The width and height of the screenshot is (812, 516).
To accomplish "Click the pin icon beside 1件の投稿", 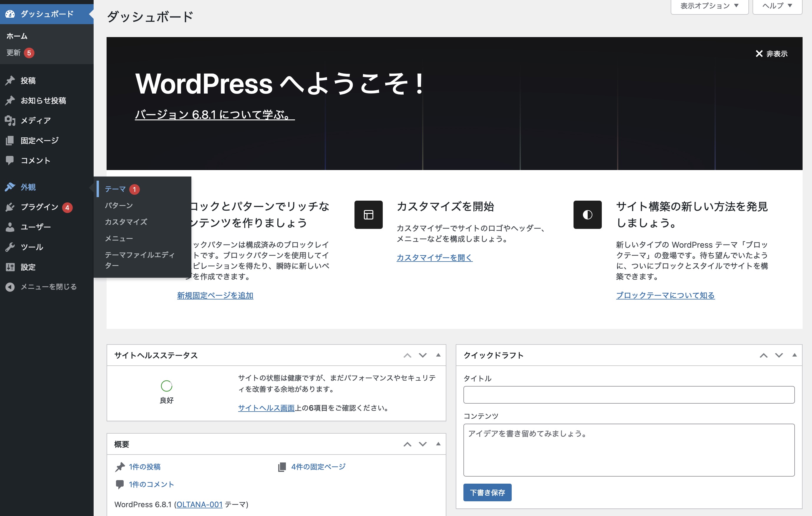I will coord(120,467).
